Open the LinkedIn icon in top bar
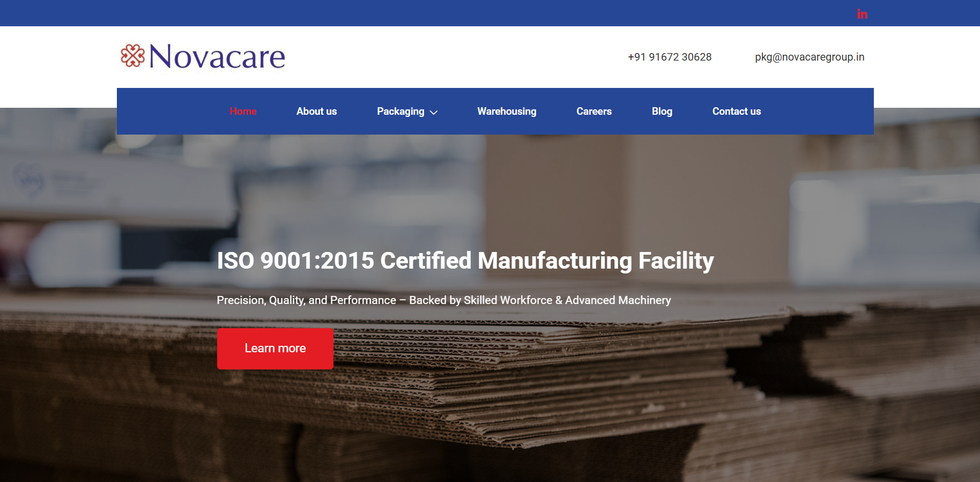This screenshot has height=482, width=980. tap(862, 14)
